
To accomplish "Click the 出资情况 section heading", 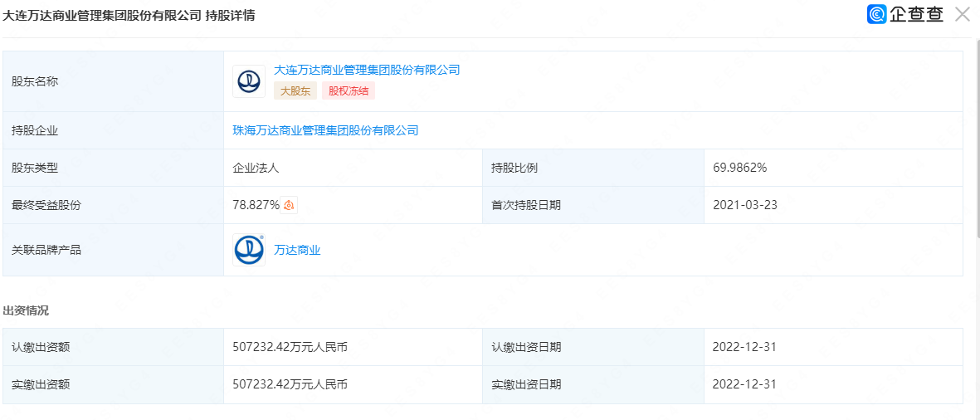I will click(26, 310).
